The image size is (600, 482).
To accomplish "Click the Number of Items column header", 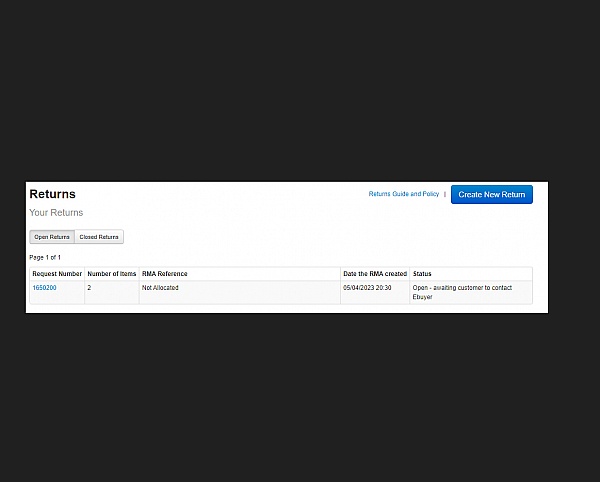I will click(x=112, y=274).
